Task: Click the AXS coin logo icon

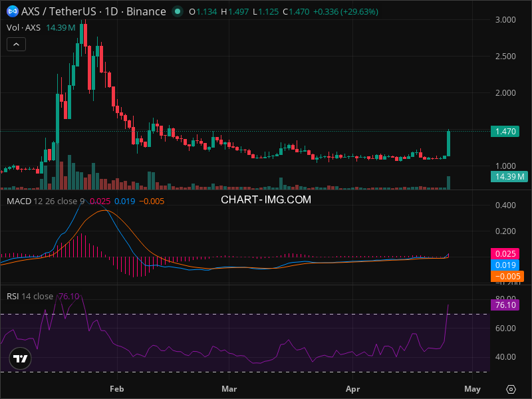Action: point(13,11)
